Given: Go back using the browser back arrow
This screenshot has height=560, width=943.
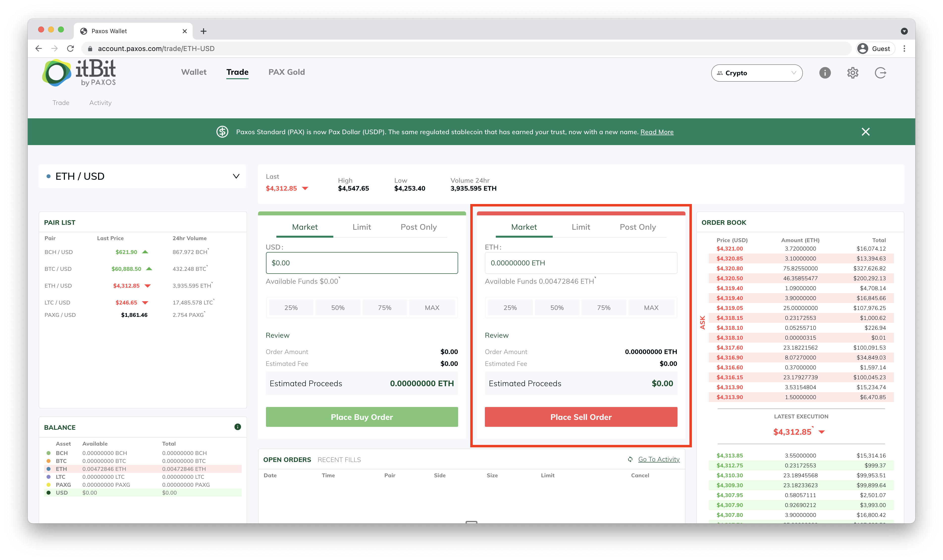Looking at the screenshot, I should (38, 48).
